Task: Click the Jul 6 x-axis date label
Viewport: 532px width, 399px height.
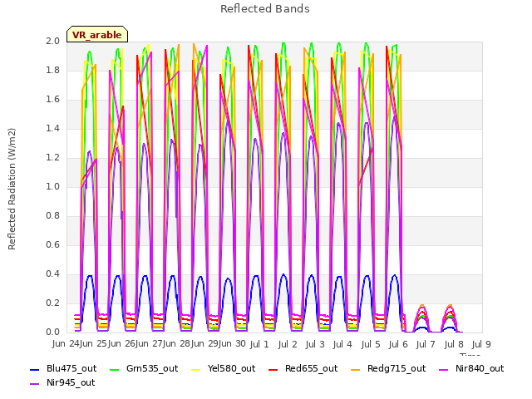Action: (398, 344)
